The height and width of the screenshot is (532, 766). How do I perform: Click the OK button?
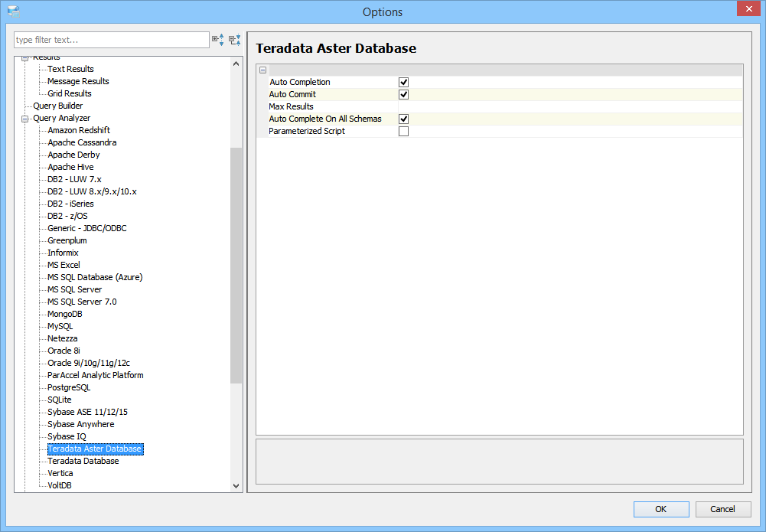661,509
